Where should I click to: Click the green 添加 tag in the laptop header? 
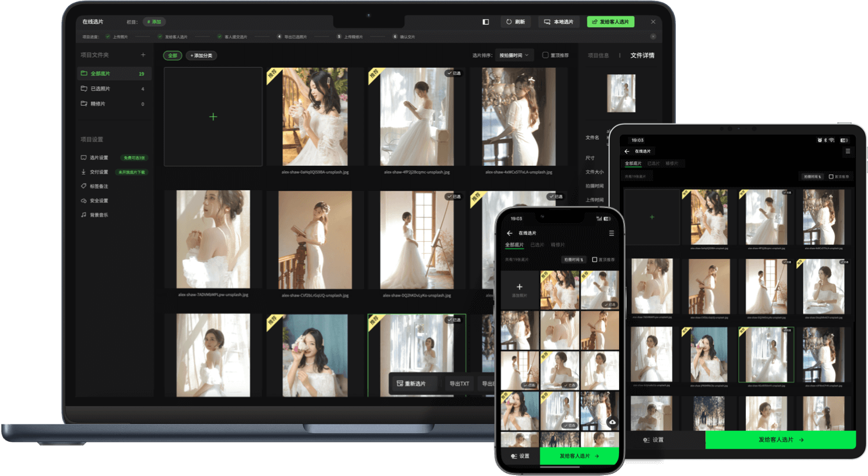tap(154, 22)
